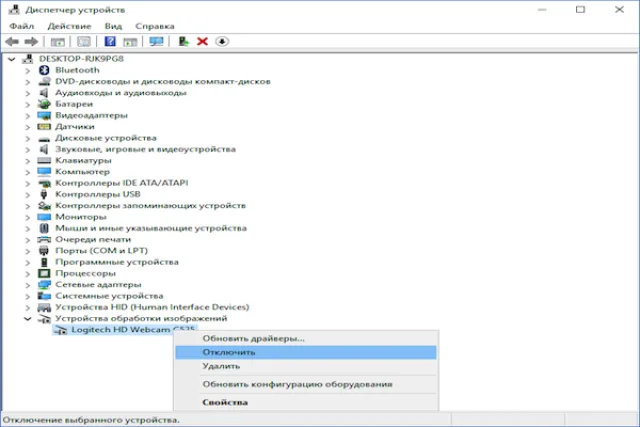The height and width of the screenshot is (427, 640).
Task: Open the Действие menu
Action: (x=69, y=26)
